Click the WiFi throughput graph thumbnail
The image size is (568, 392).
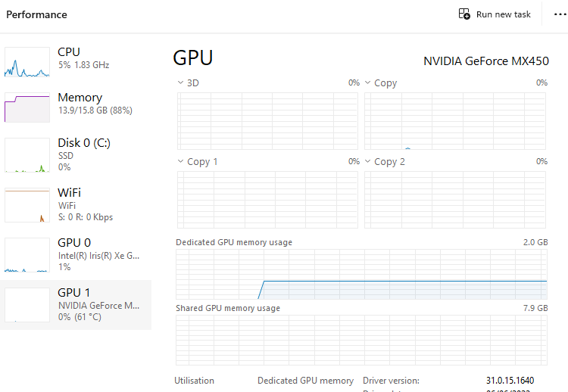click(x=27, y=204)
